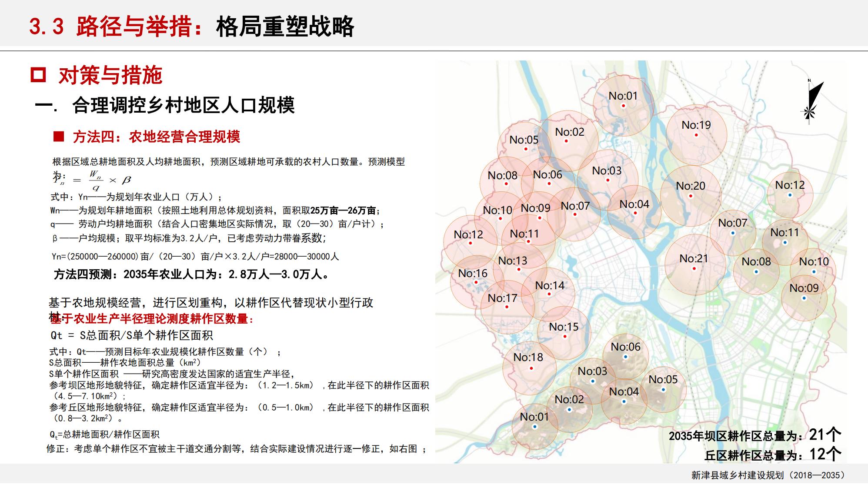Viewport: 868px width, 488px height.
Task: Click the solid red square bullet before 方法四
Action: click(59, 137)
